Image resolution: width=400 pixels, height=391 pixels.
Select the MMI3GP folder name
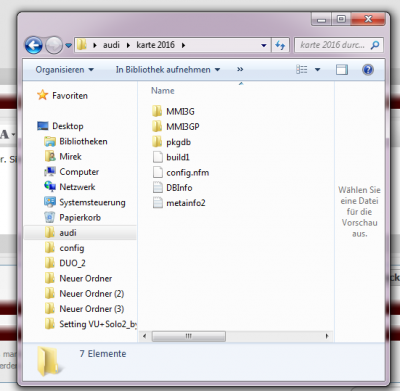(x=183, y=127)
